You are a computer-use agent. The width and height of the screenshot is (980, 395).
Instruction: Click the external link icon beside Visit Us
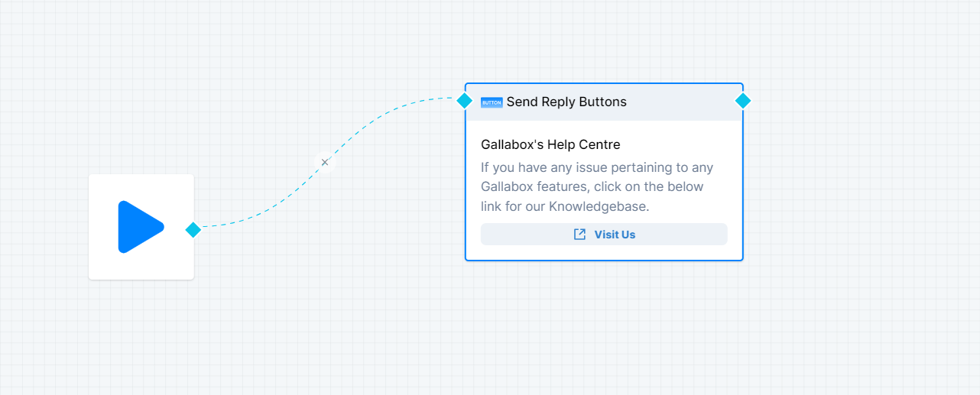point(580,235)
